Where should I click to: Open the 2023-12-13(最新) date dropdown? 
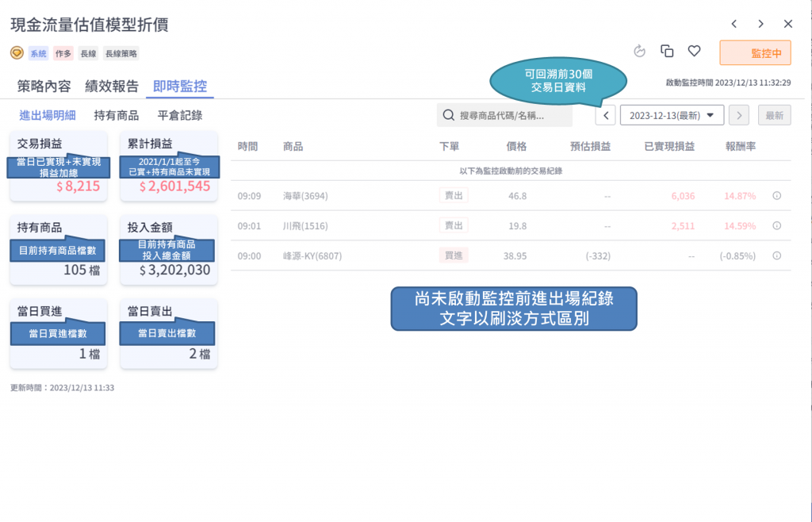point(671,115)
